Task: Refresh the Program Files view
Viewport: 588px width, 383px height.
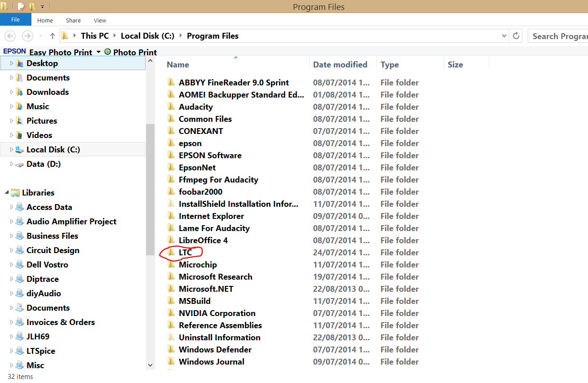Action: (x=516, y=36)
